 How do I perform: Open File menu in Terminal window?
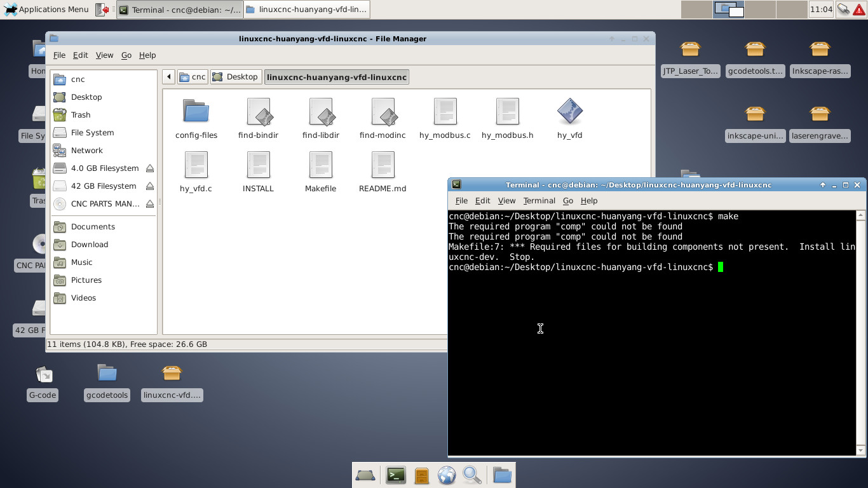click(x=461, y=201)
